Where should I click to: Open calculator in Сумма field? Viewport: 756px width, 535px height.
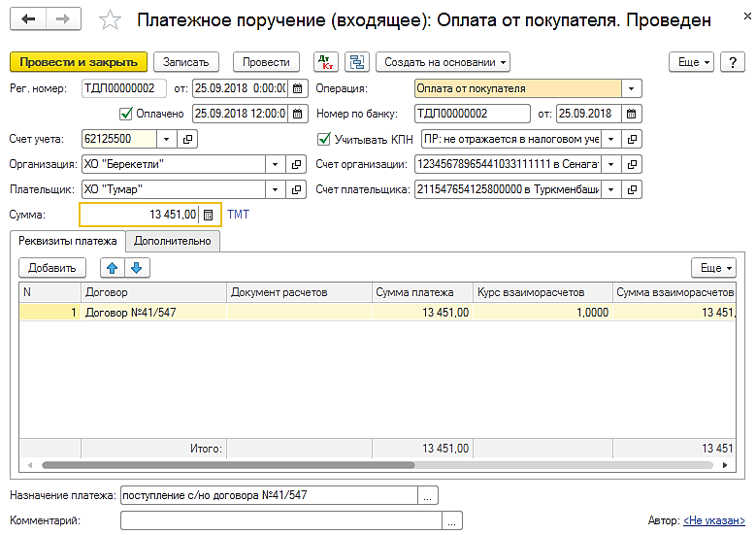(208, 215)
